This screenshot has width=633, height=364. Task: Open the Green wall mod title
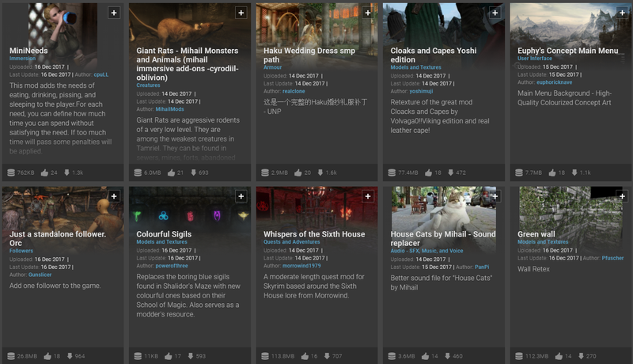(x=536, y=234)
